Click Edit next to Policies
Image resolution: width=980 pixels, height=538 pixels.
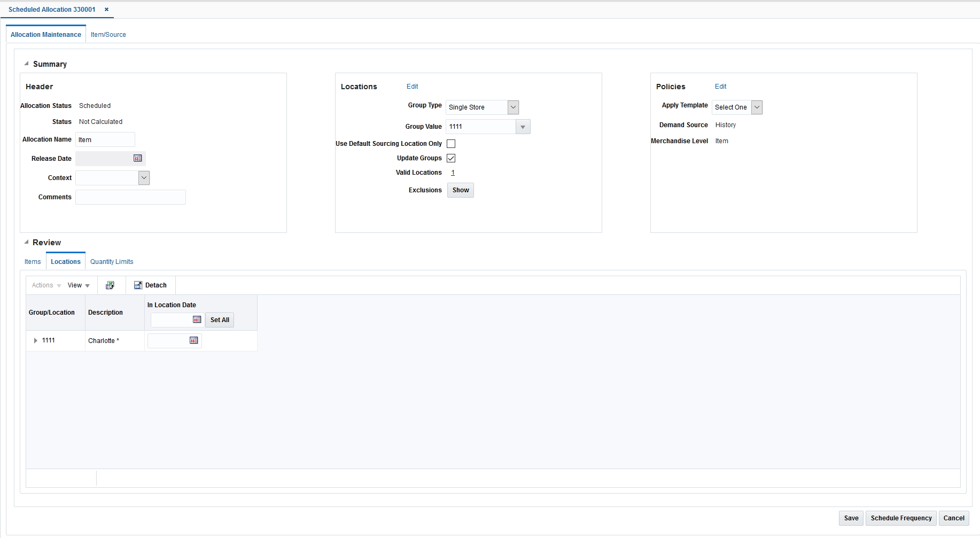point(720,86)
